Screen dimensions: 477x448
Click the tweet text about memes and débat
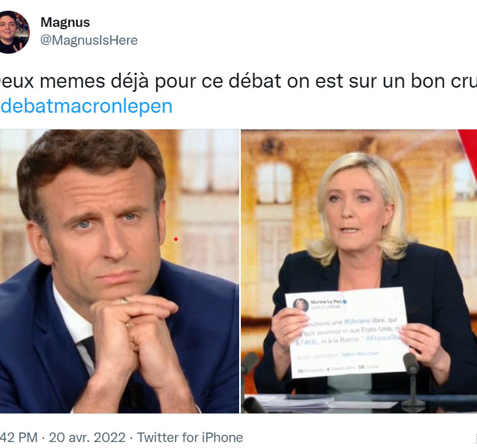pyautogui.click(x=238, y=81)
